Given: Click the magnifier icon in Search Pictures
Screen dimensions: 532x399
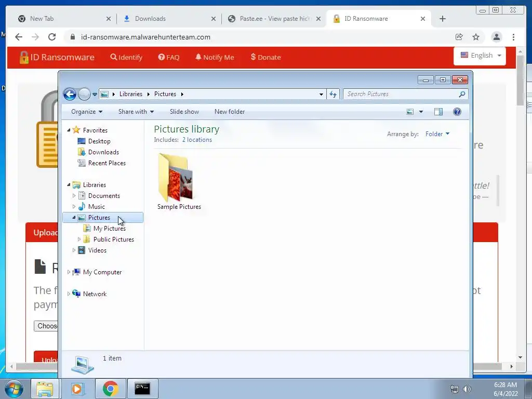Looking at the screenshot, I should (462, 94).
